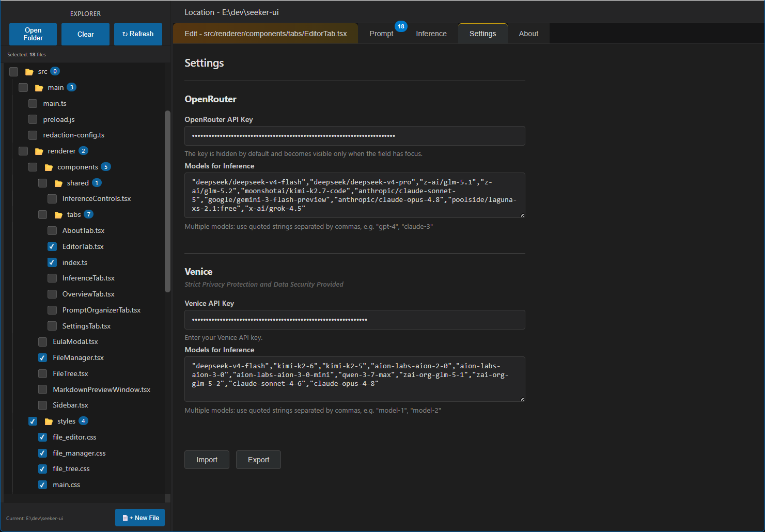This screenshot has height=532, width=765.
Task: Select the file_manager.css file name
Action: 79,453
